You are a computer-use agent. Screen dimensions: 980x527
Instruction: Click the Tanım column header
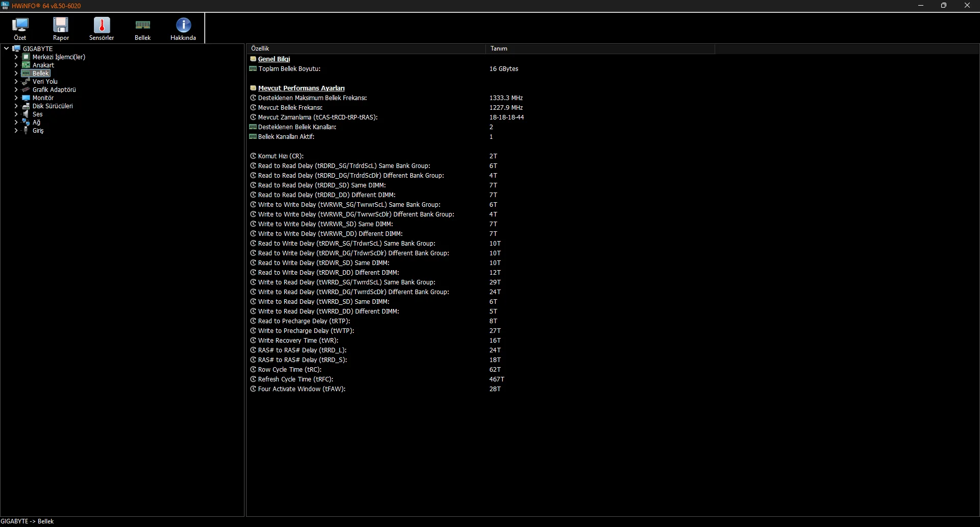[x=600, y=49]
